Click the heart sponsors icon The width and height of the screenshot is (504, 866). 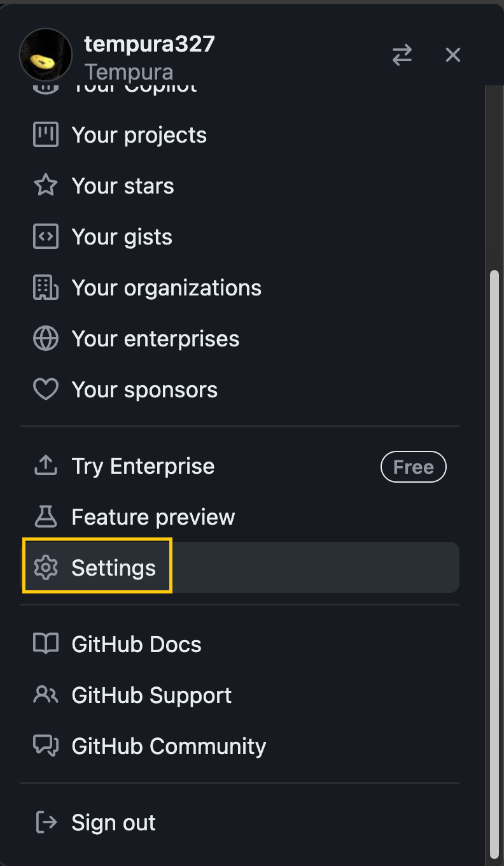tap(46, 390)
